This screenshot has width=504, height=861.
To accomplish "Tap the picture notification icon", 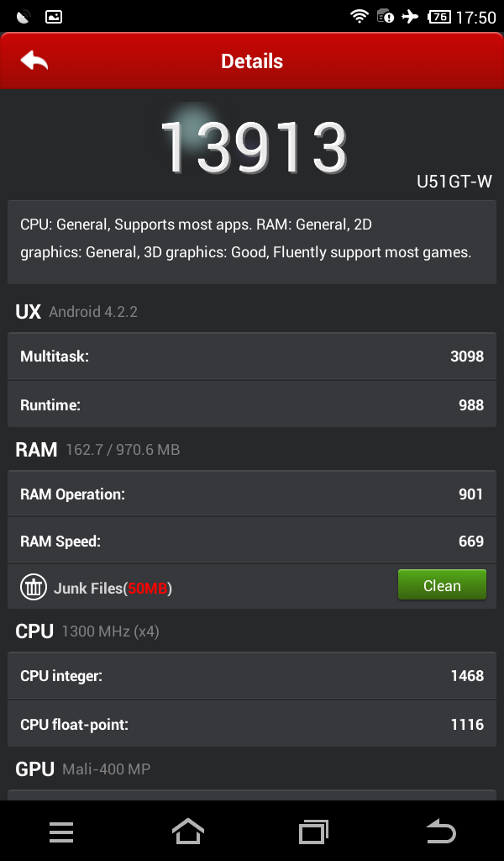I will click(54, 16).
